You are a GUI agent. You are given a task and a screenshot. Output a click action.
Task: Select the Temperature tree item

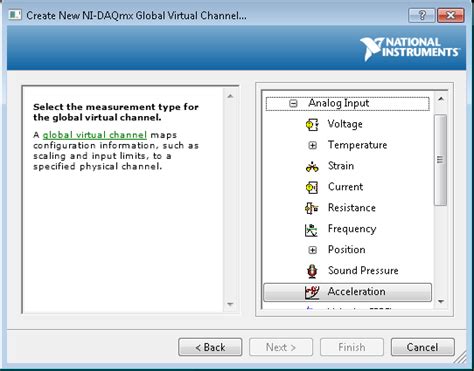click(357, 145)
